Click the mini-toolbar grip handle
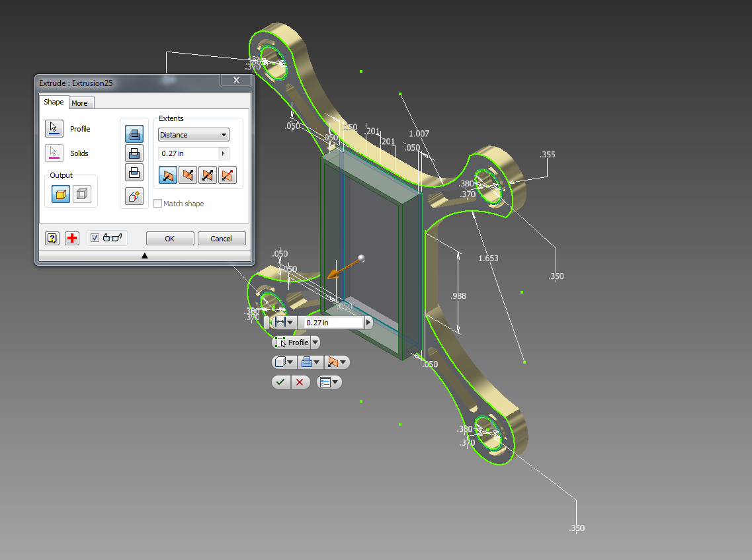Screen dimensions: 752x560 (x=267, y=322)
